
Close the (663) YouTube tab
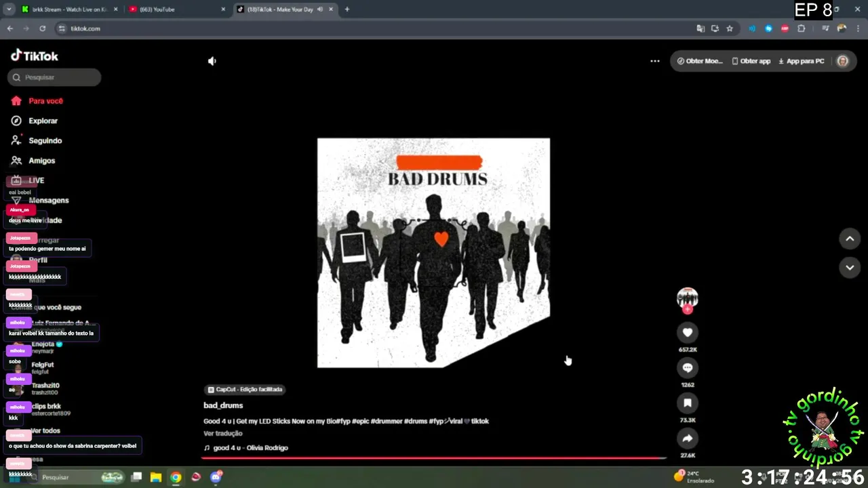[223, 9]
